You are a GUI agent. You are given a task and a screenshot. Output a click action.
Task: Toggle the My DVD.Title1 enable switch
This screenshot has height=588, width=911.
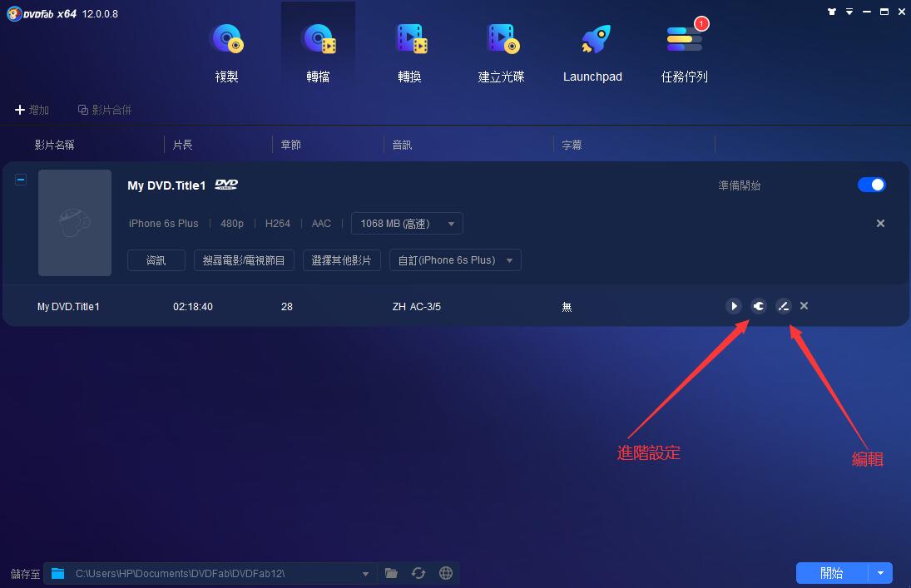pos(872,185)
